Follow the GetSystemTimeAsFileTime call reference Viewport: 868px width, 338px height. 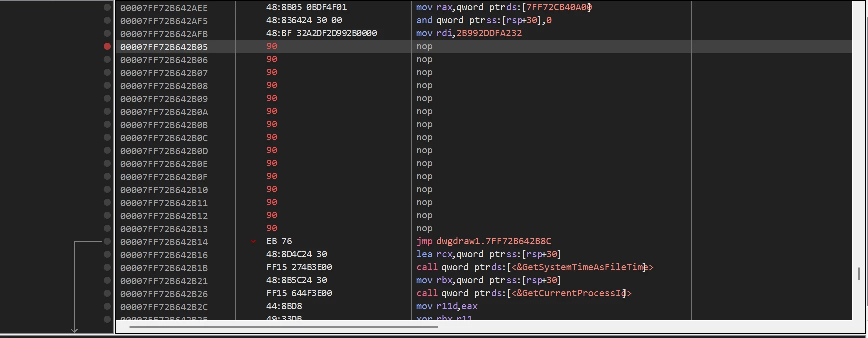tap(582, 267)
